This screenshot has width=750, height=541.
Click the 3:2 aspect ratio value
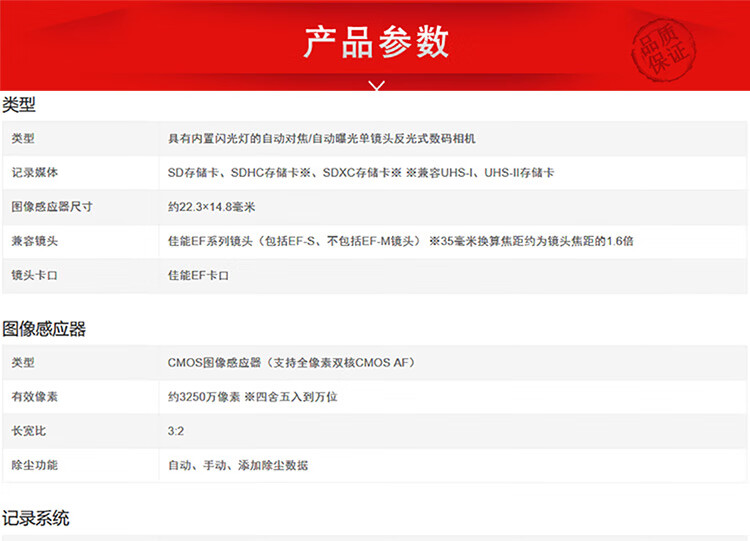coord(176,430)
